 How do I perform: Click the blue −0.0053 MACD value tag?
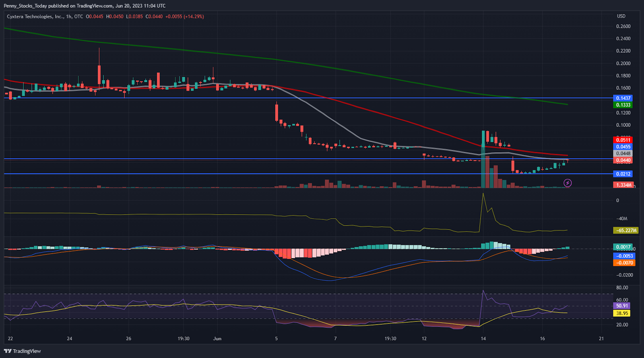pyautogui.click(x=624, y=256)
